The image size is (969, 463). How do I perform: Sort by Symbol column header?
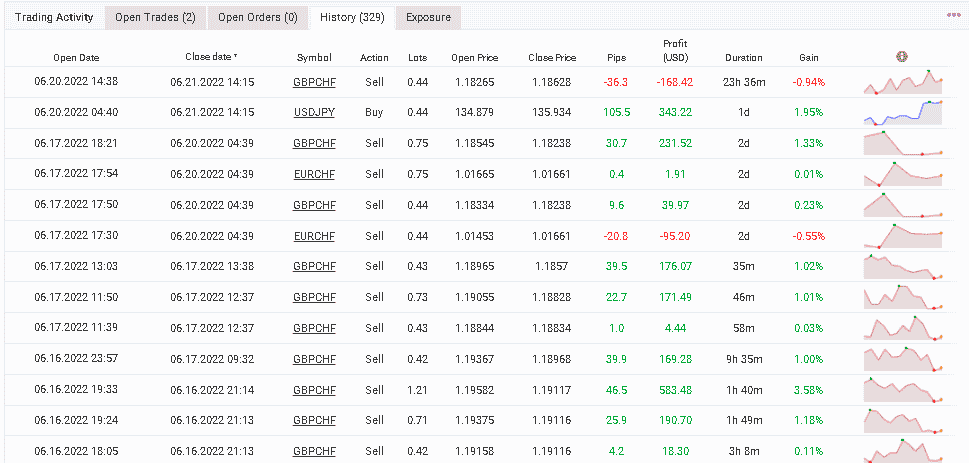pyautogui.click(x=315, y=57)
